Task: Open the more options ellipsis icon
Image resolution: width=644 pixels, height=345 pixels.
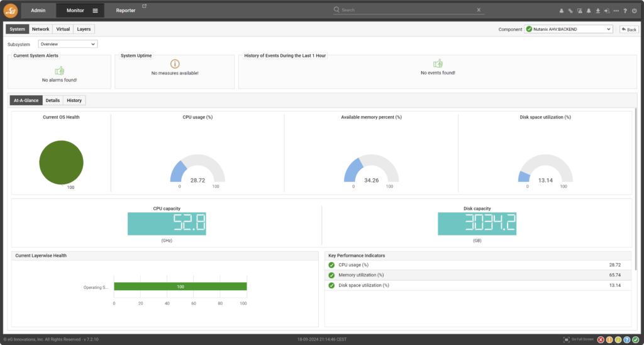Action: (x=616, y=11)
